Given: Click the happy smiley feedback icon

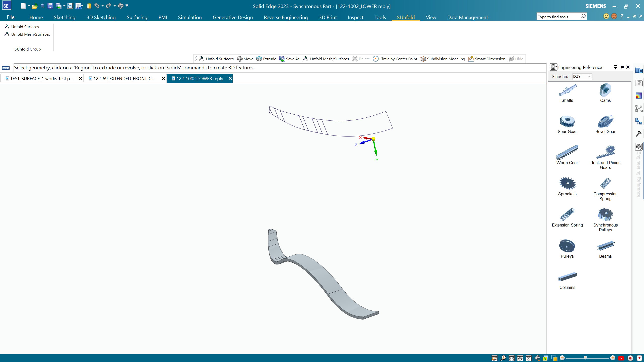Looking at the screenshot, I should coord(606,16).
